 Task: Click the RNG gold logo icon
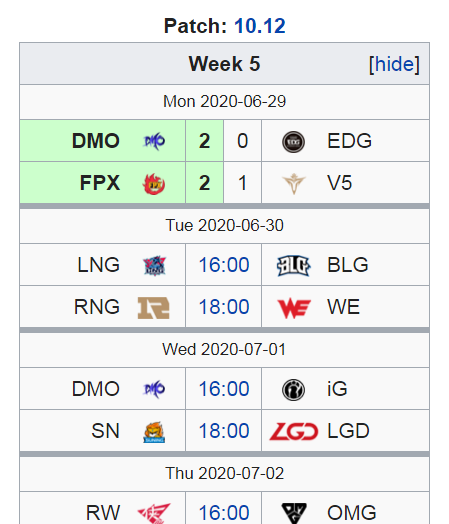(x=154, y=308)
